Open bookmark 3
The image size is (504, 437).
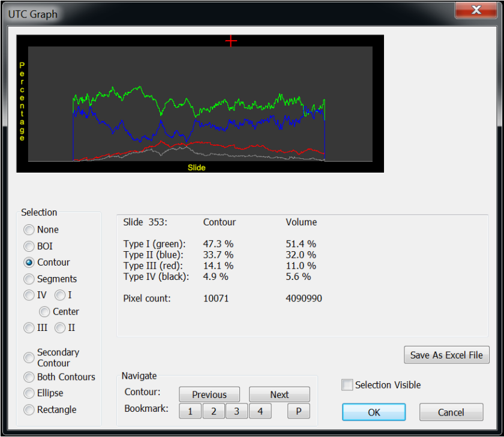click(236, 411)
